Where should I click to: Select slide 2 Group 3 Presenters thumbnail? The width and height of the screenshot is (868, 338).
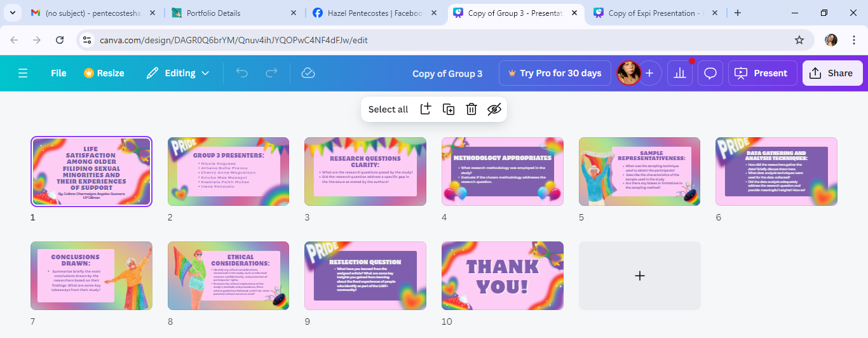229,172
